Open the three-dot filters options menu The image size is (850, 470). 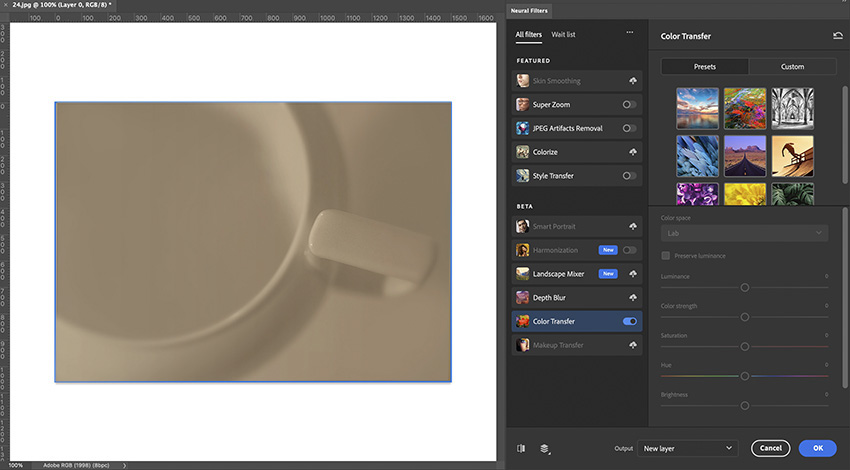629,33
